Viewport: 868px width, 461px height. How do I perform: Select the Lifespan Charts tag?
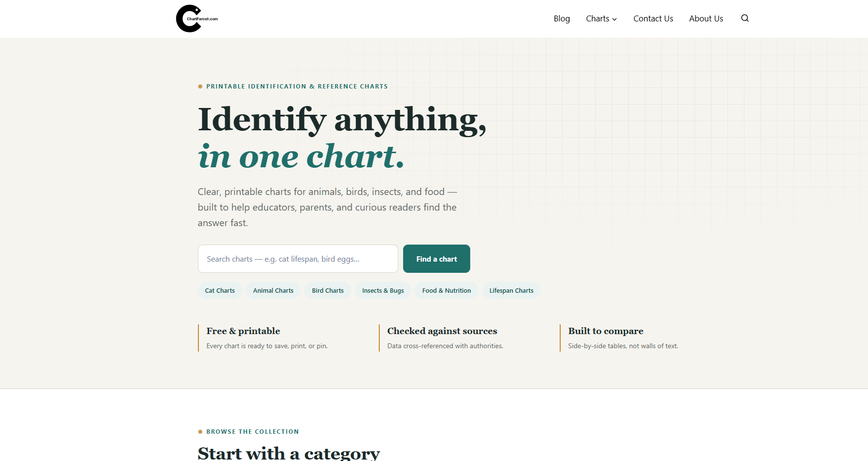[x=512, y=290]
